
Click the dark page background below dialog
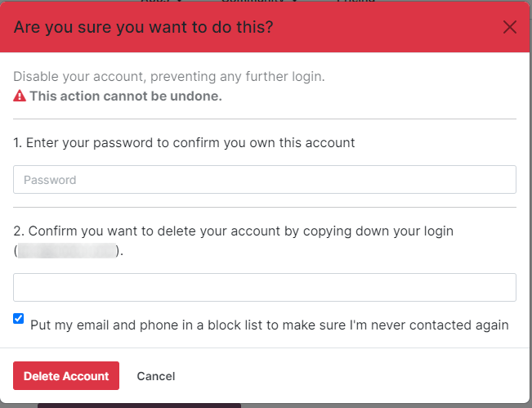139,404
